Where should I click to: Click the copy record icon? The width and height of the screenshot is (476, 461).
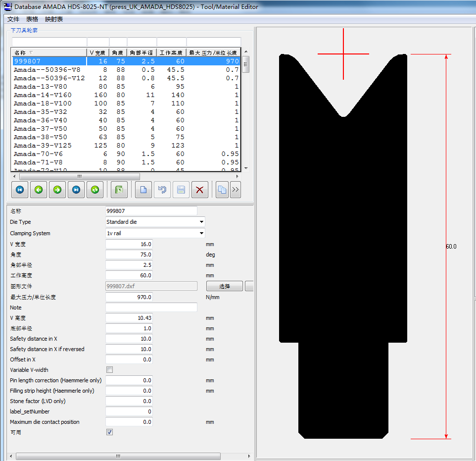point(222,190)
